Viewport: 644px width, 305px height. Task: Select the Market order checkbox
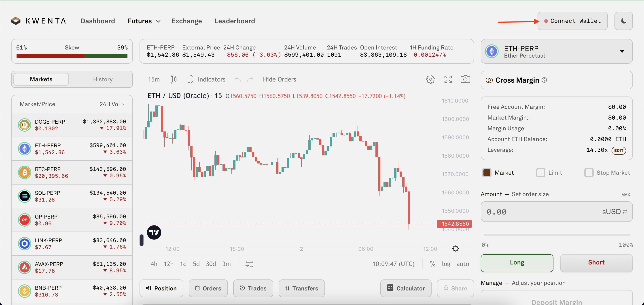click(x=487, y=173)
